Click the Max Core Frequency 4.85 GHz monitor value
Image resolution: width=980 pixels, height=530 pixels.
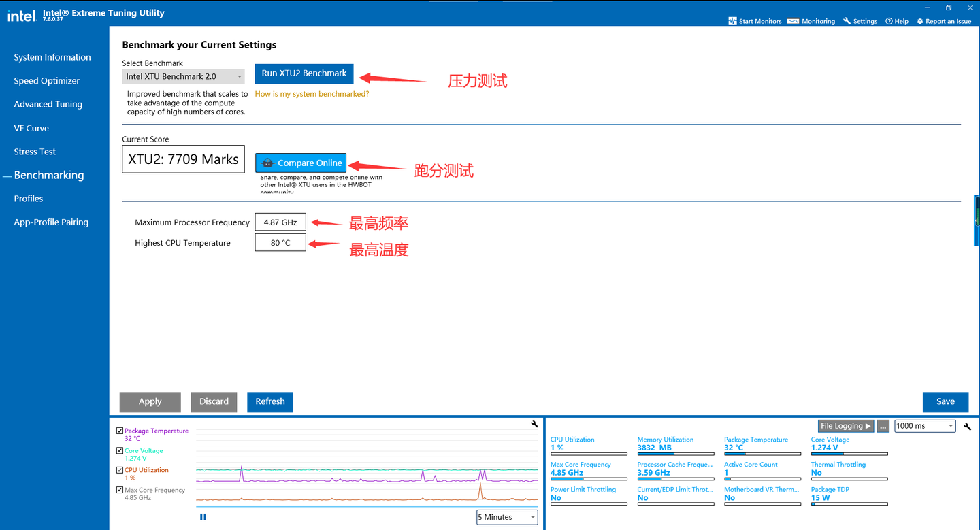[x=567, y=473]
